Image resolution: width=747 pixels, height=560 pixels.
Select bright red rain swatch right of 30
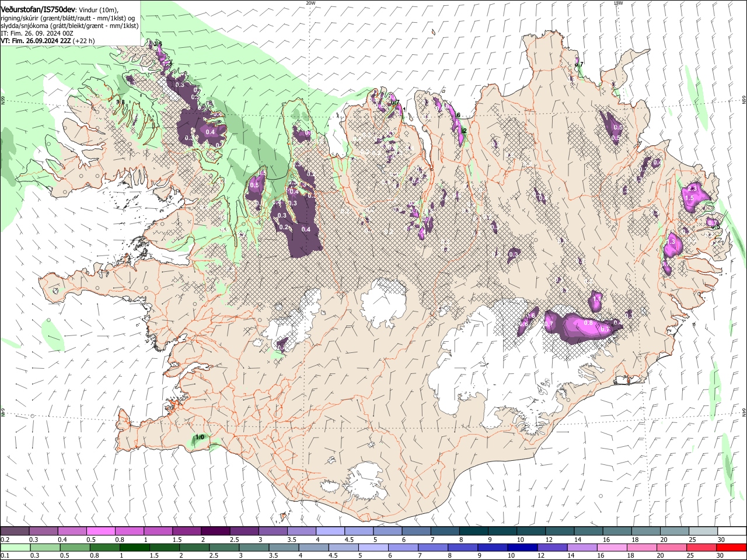732,547
